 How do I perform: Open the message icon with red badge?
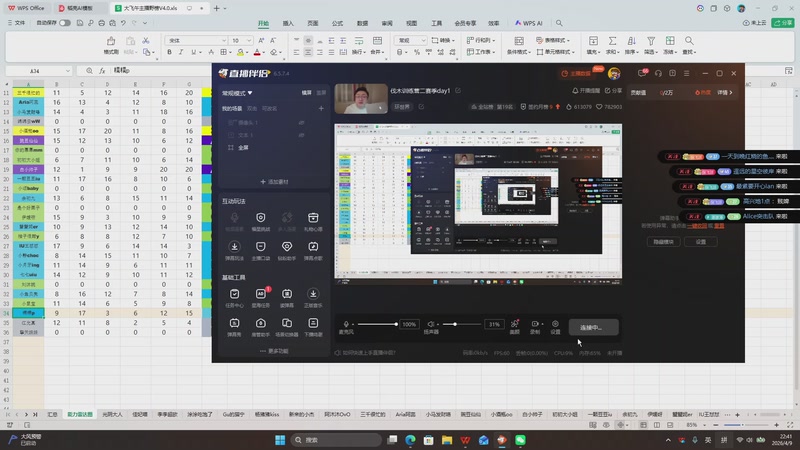(x=643, y=73)
